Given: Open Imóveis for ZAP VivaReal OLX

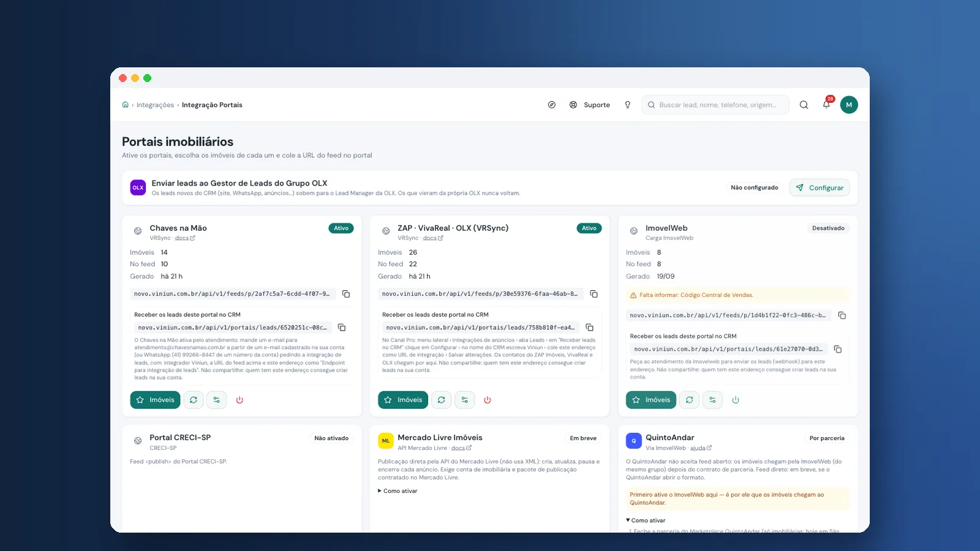Looking at the screenshot, I should (x=404, y=400).
